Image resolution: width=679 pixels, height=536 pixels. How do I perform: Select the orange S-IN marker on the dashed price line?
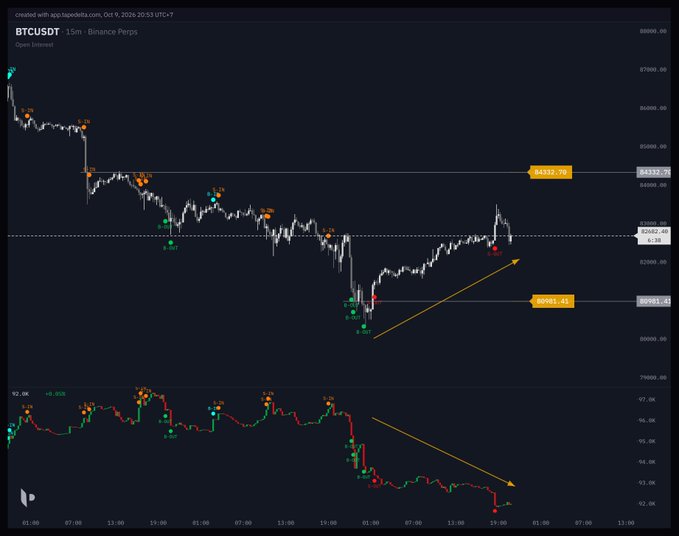point(328,236)
